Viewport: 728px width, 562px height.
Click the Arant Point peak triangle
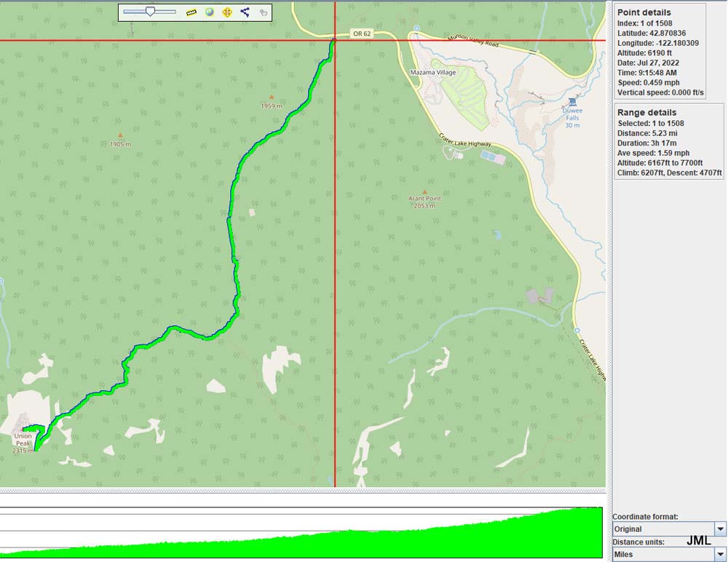pos(424,192)
